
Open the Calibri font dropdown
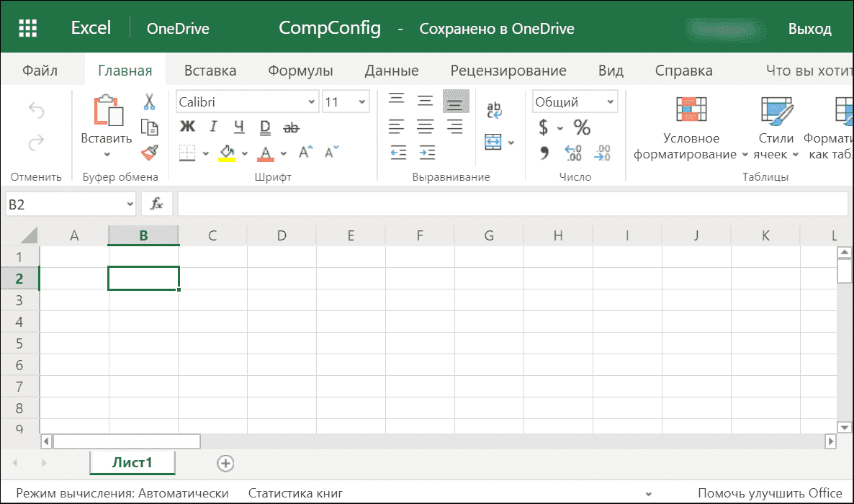[x=247, y=101]
